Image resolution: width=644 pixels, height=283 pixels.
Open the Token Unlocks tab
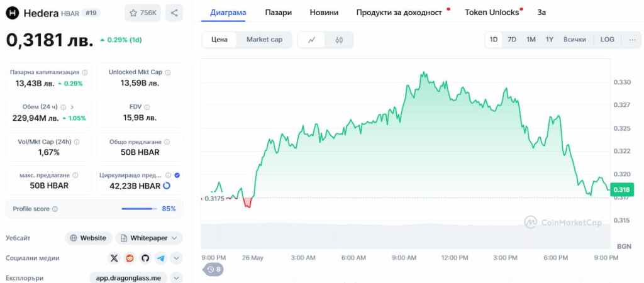(x=492, y=13)
